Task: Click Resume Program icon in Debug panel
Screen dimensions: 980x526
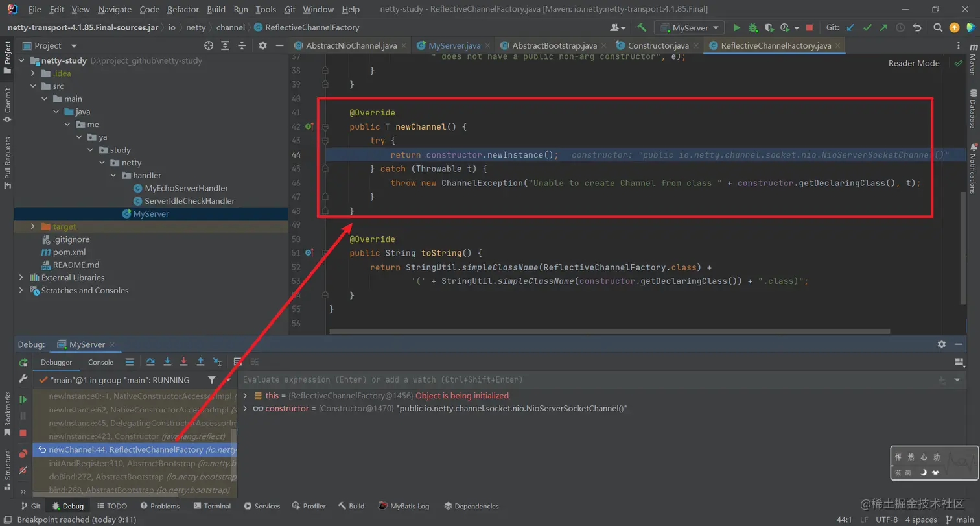Action: [x=23, y=400]
